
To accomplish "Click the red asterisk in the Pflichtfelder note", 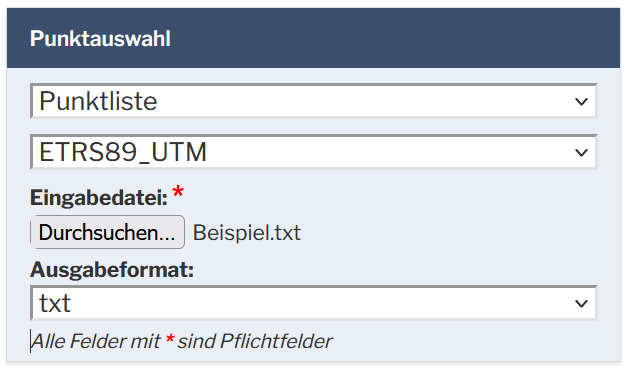I will [170, 338].
